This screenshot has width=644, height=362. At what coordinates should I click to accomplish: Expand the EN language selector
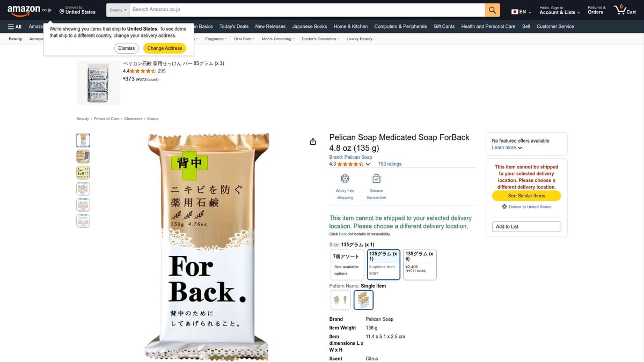pyautogui.click(x=521, y=12)
